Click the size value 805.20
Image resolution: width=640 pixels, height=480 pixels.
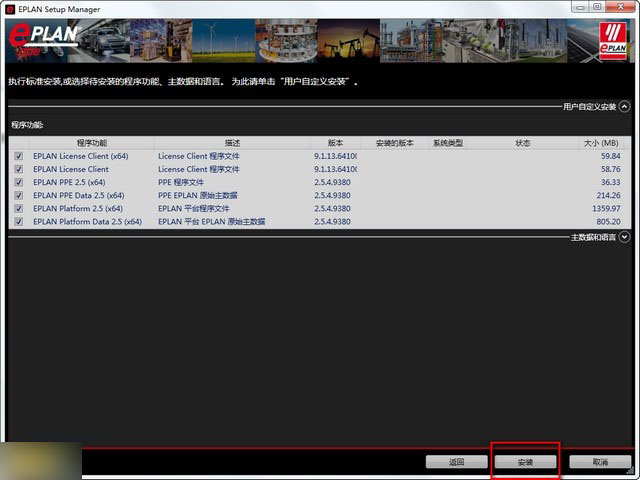[608, 222]
